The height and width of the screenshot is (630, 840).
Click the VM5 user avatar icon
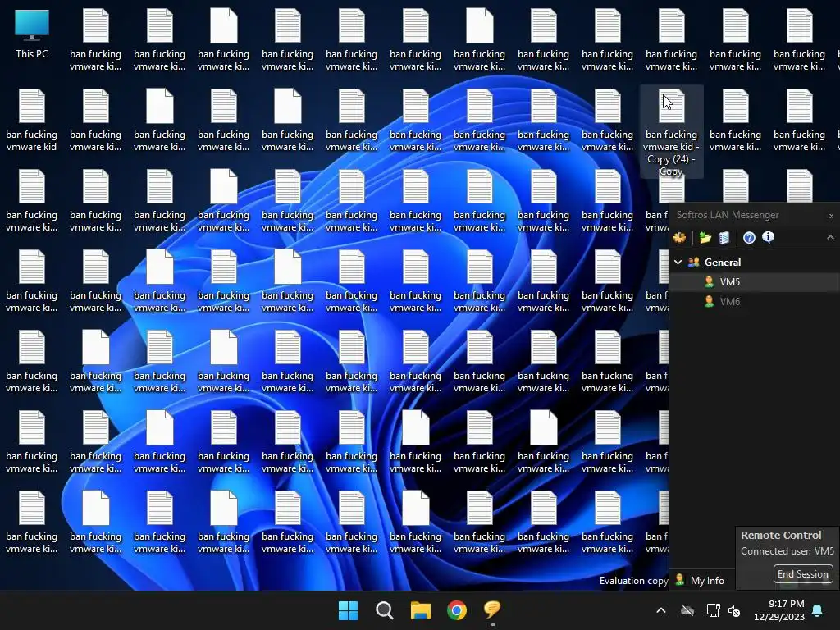(x=710, y=282)
